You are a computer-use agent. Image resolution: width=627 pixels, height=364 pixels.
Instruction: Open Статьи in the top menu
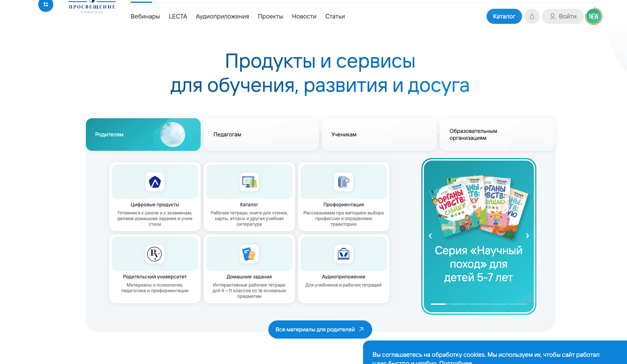[x=335, y=16]
